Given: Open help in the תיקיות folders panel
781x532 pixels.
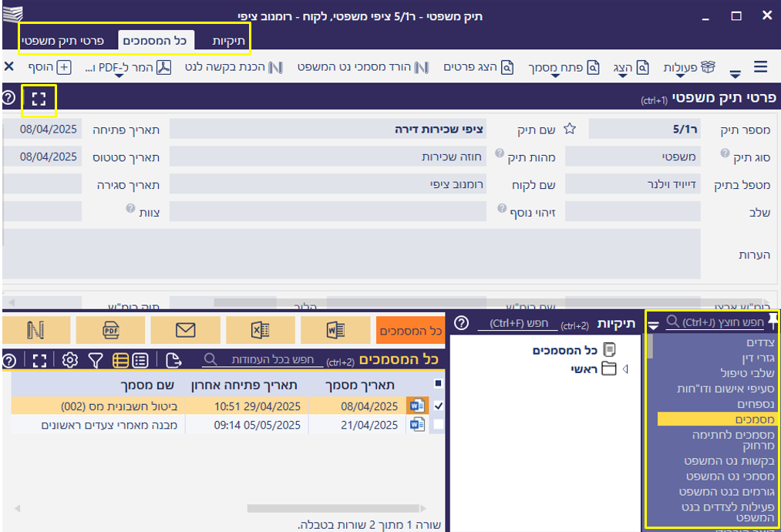Looking at the screenshot, I should pos(461,323).
